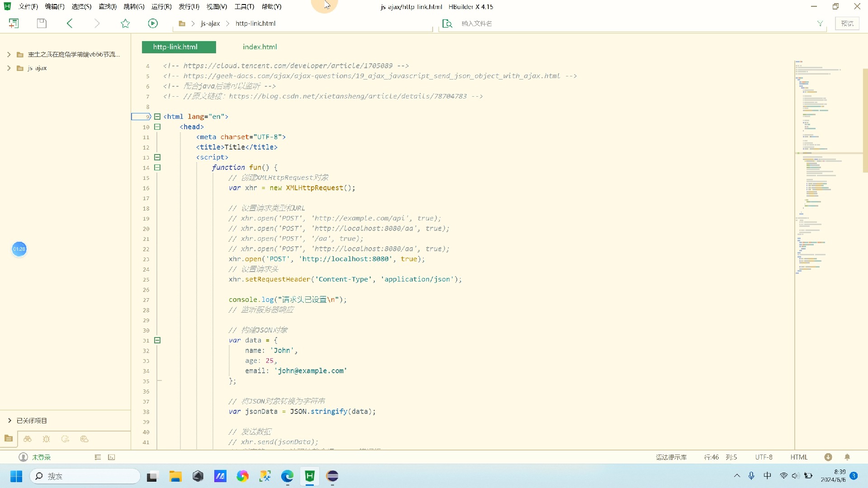The width and height of the screenshot is (868, 488).
Task: Click the HBuilder X logo icon
Action: point(7,6)
